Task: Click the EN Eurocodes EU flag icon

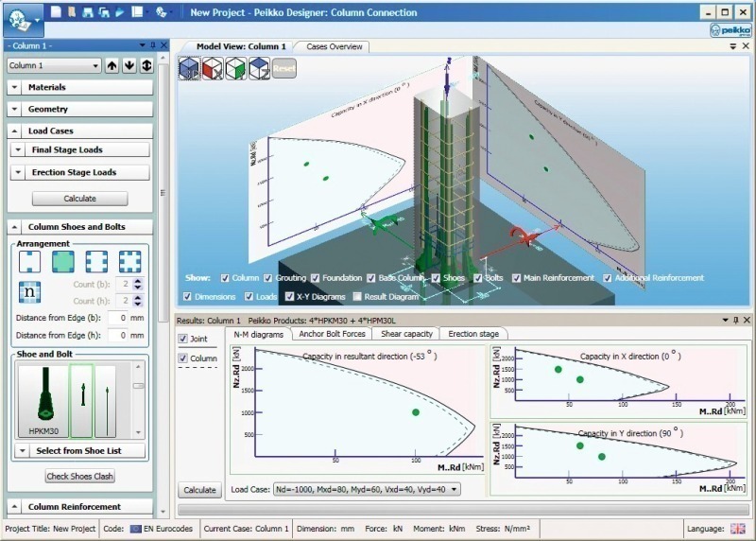Action: pos(136,529)
